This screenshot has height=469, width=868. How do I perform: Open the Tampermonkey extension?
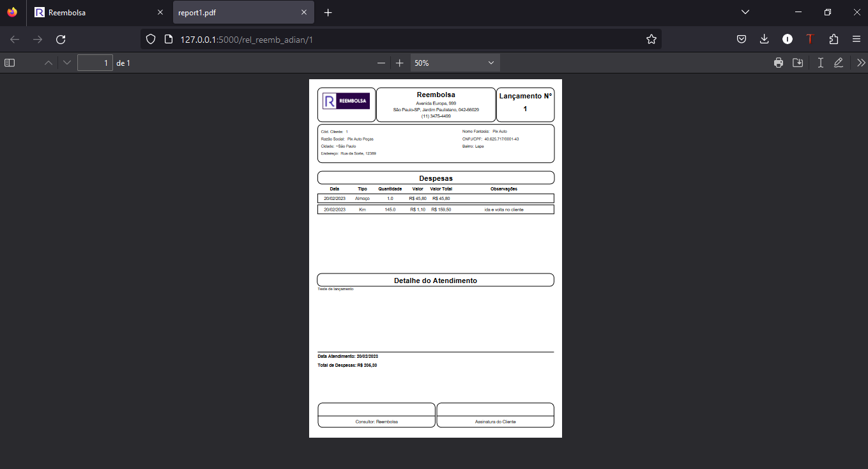coord(810,39)
